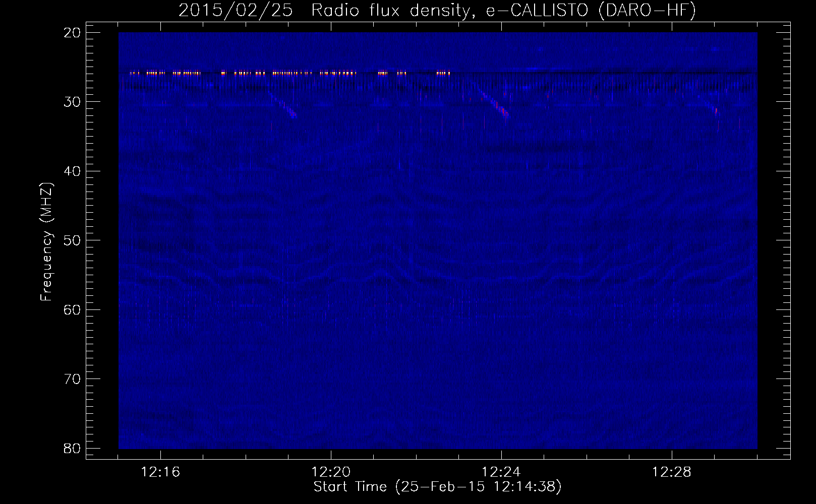Click the 30 MHz frequency tick label
816x504 pixels.
pos(73,102)
